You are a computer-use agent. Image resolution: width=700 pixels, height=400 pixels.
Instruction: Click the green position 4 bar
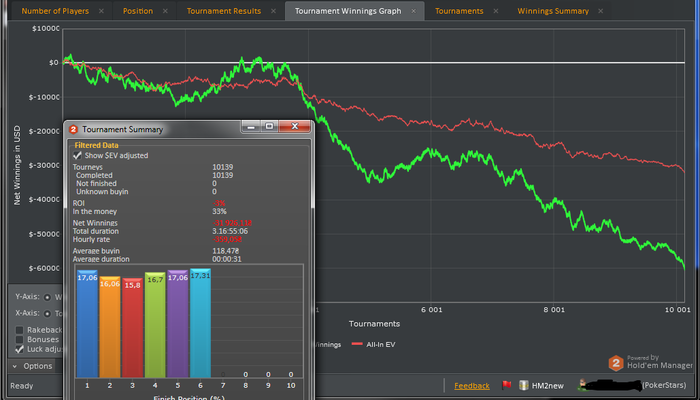155,325
